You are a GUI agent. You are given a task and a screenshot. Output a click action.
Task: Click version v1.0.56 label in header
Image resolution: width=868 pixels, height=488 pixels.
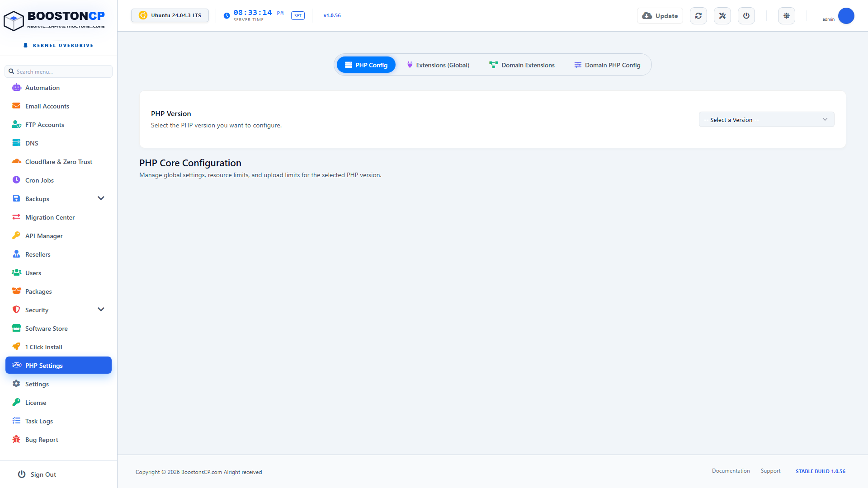[332, 15]
